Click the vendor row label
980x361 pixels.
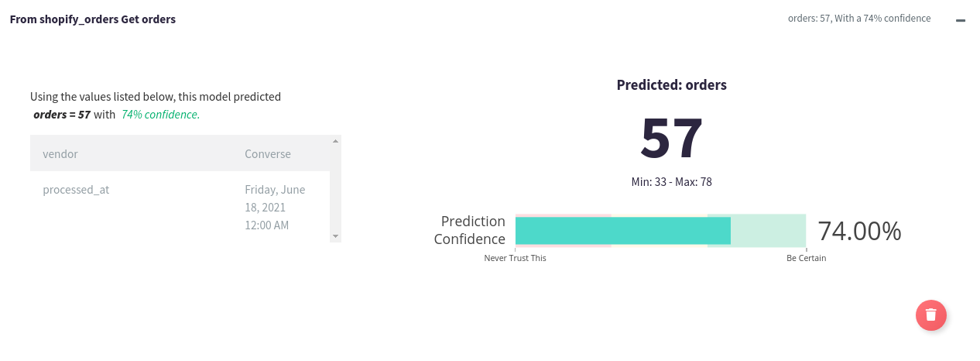(x=60, y=154)
